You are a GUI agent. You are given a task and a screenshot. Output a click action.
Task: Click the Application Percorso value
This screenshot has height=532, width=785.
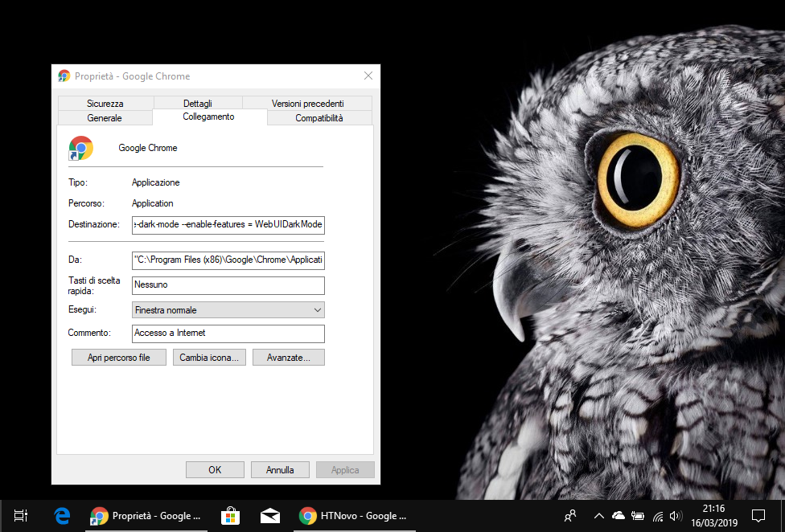[x=153, y=203]
